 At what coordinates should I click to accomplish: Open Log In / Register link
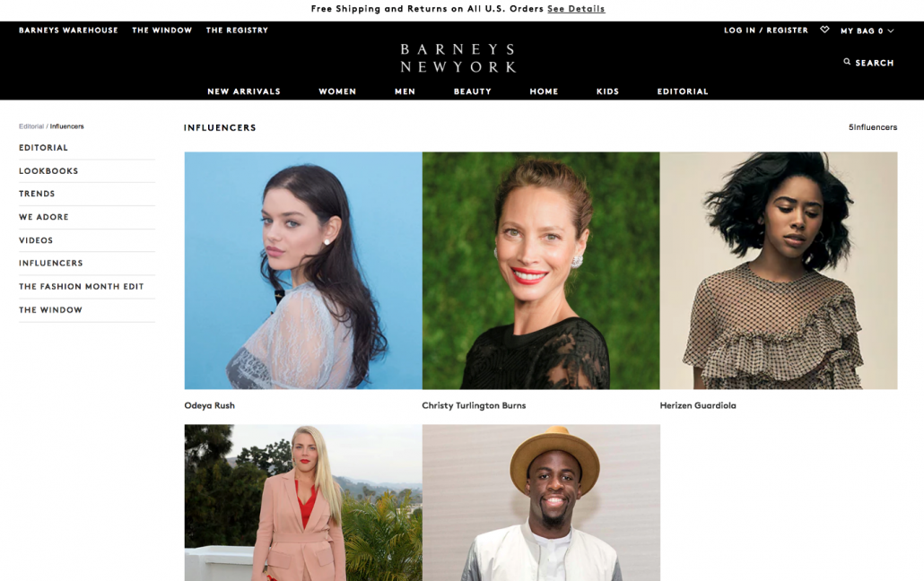click(x=765, y=30)
